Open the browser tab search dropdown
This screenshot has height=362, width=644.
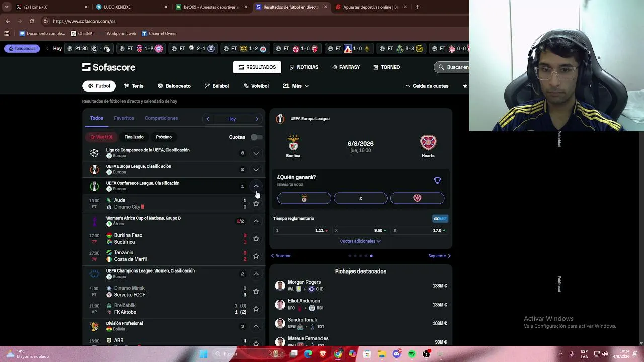(7, 7)
